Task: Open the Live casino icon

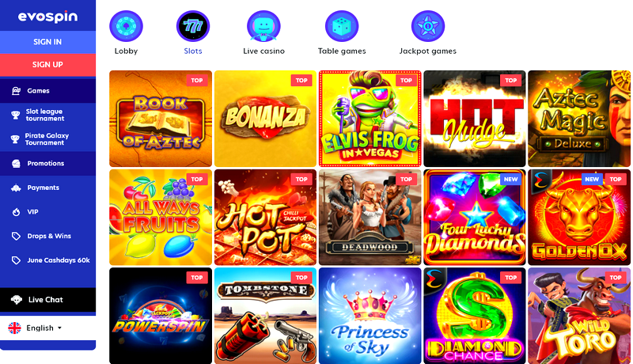Action: coord(263,26)
